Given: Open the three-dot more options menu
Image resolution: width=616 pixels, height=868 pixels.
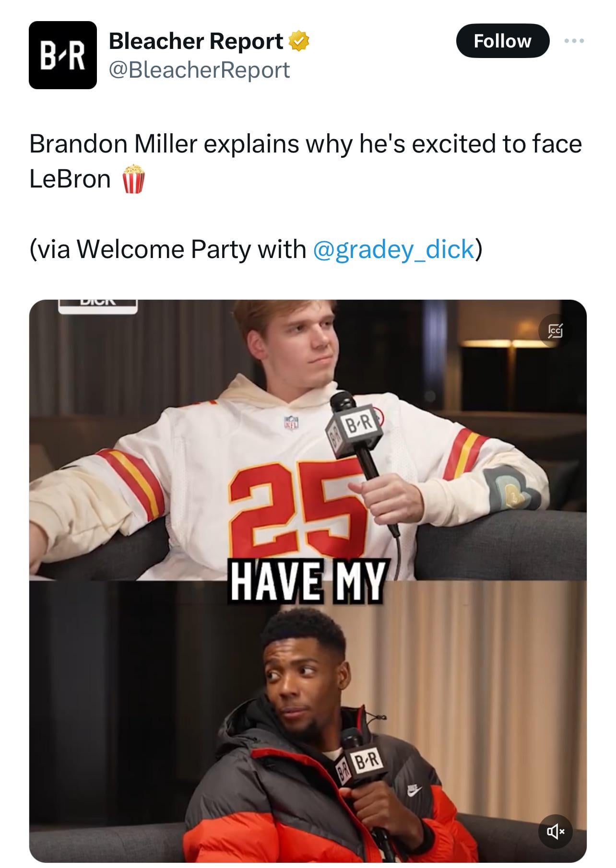Looking at the screenshot, I should (574, 41).
